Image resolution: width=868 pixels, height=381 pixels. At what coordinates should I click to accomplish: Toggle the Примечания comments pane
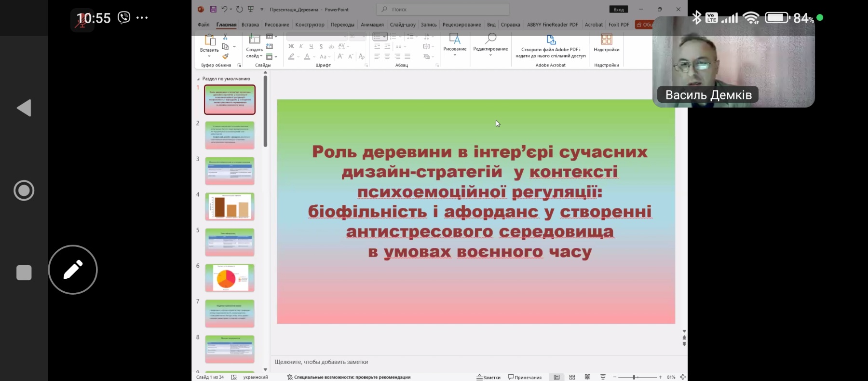point(525,377)
